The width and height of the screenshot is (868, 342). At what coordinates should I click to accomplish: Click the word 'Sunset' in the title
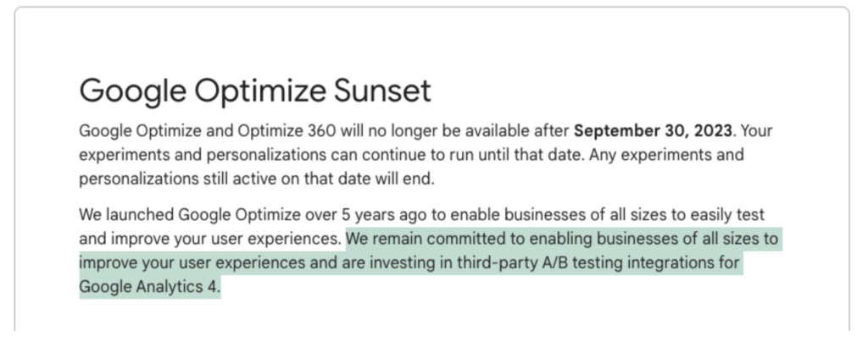coord(382,91)
